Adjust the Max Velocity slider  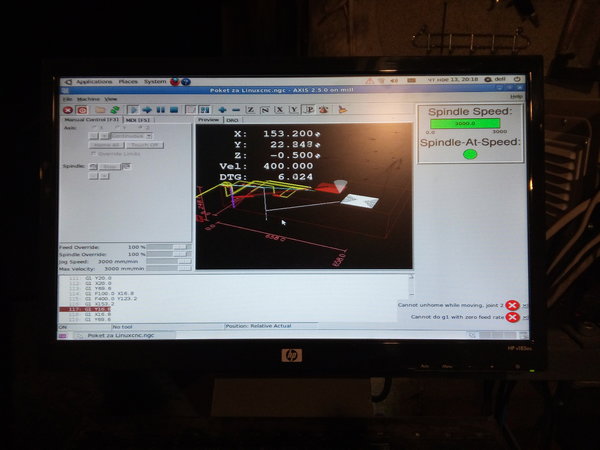click(x=169, y=269)
